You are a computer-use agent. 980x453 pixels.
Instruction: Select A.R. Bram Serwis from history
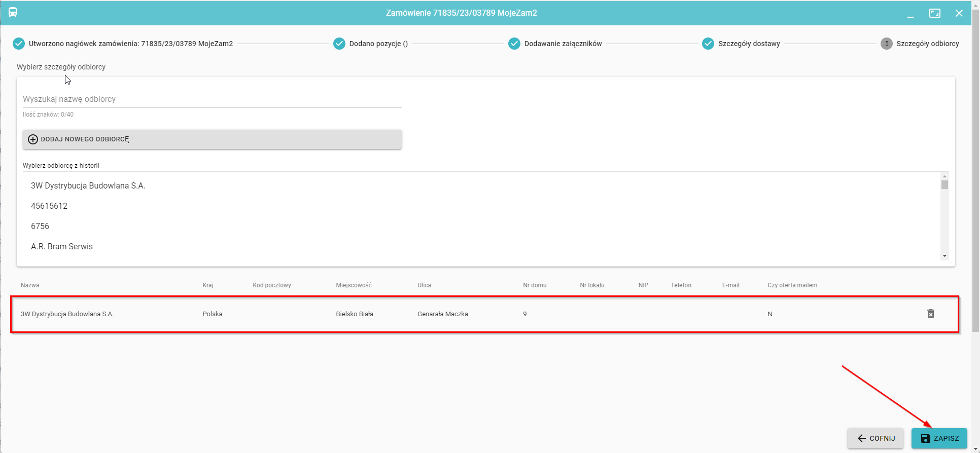pyautogui.click(x=62, y=247)
